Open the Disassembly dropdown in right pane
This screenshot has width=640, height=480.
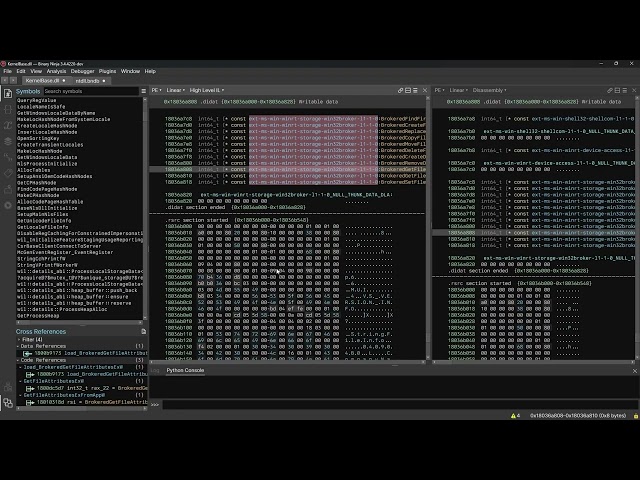point(489,90)
